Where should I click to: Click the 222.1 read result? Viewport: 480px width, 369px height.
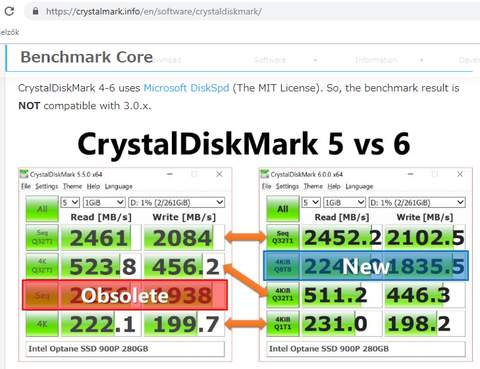[101, 324]
